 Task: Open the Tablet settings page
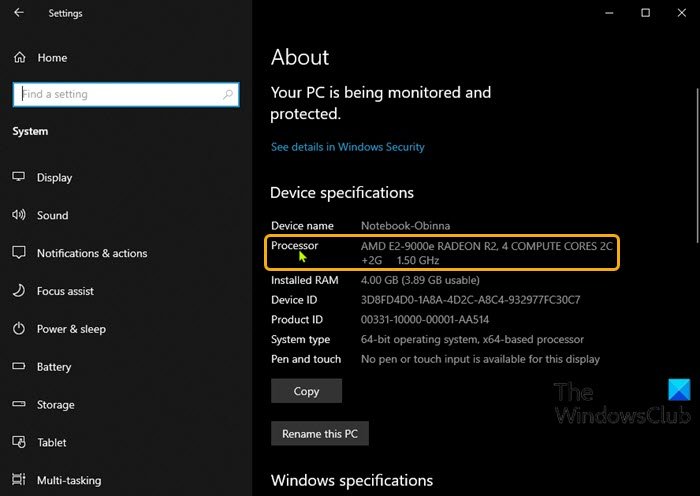(52, 443)
